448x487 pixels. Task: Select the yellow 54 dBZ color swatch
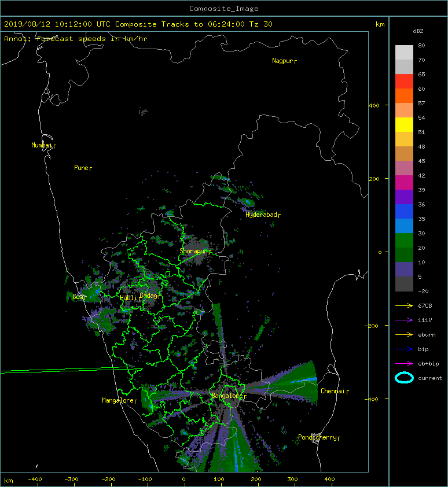[404, 125]
